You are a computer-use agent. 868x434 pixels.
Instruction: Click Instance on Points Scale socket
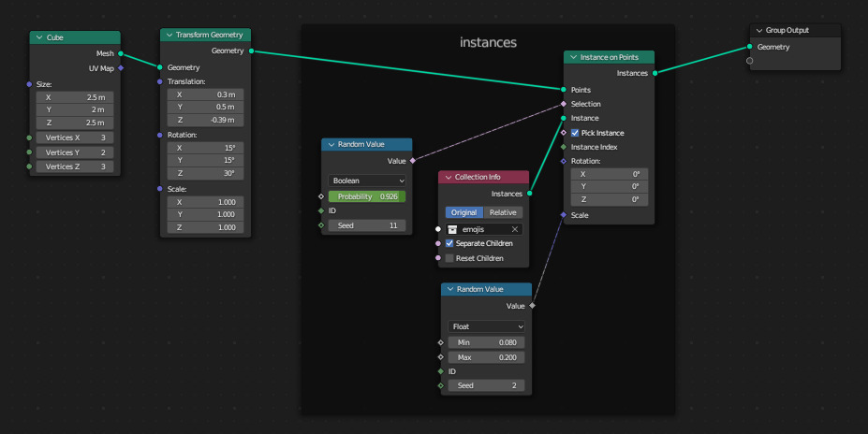pos(564,214)
